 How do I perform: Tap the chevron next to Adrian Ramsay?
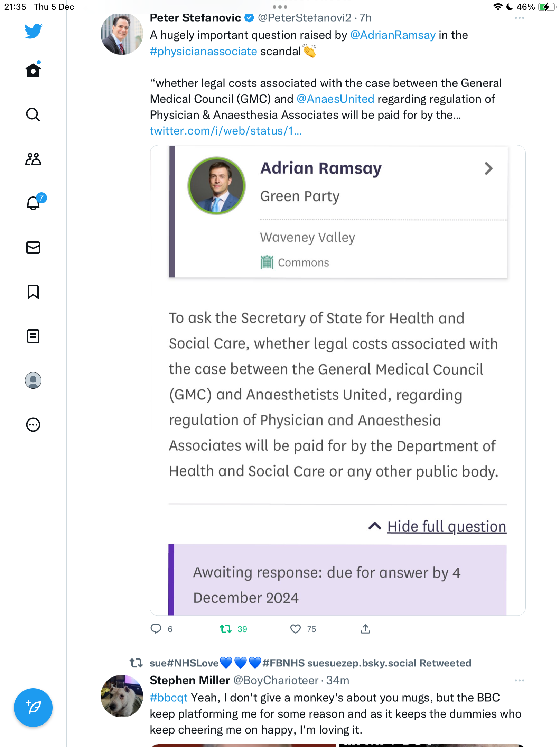point(488,169)
